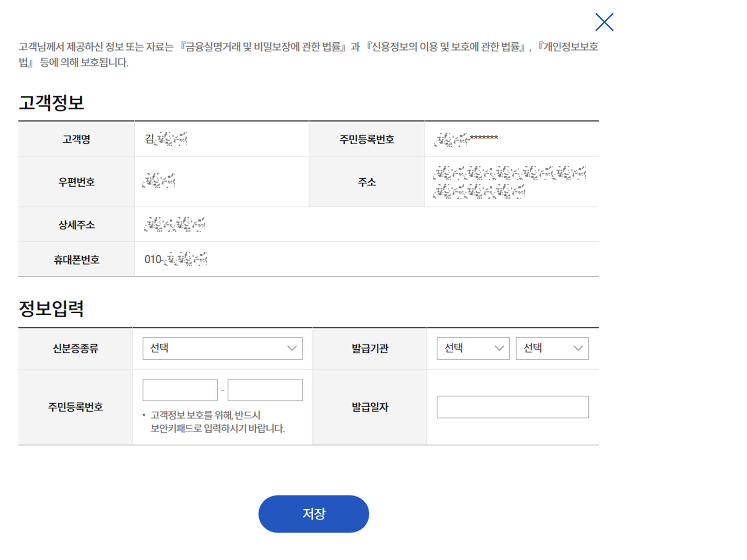Click the front 주민등록번호 input box

pyautogui.click(x=180, y=390)
